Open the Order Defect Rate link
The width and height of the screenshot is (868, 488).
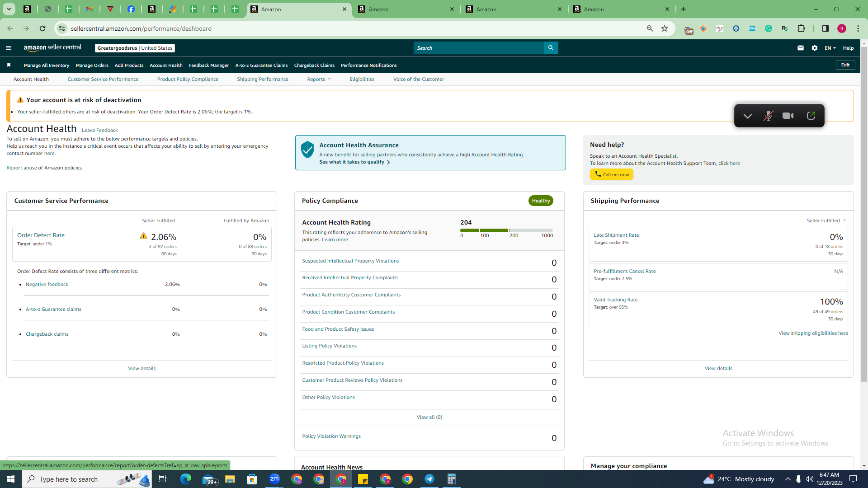tap(41, 235)
